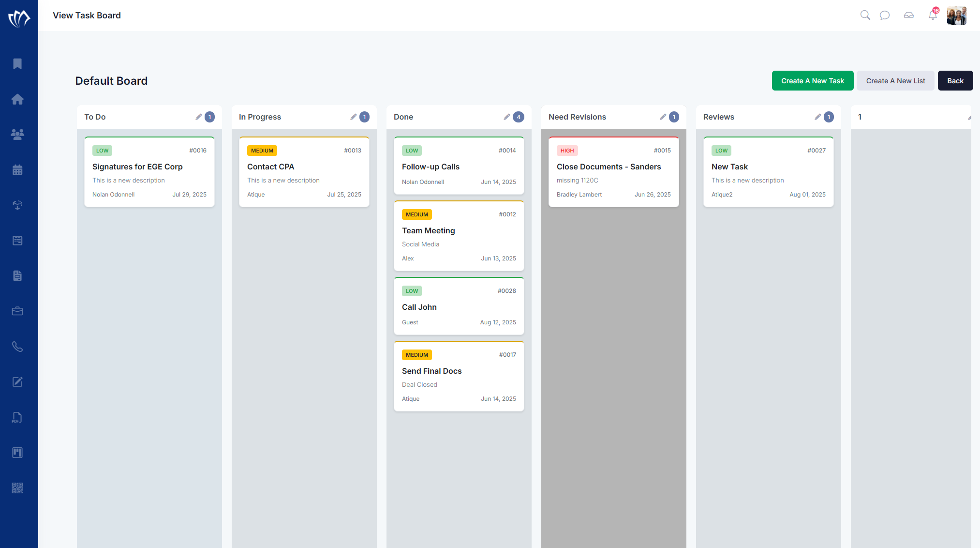Open the notifications bell
Image resolution: width=980 pixels, height=548 pixels.
pyautogui.click(x=933, y=15)
